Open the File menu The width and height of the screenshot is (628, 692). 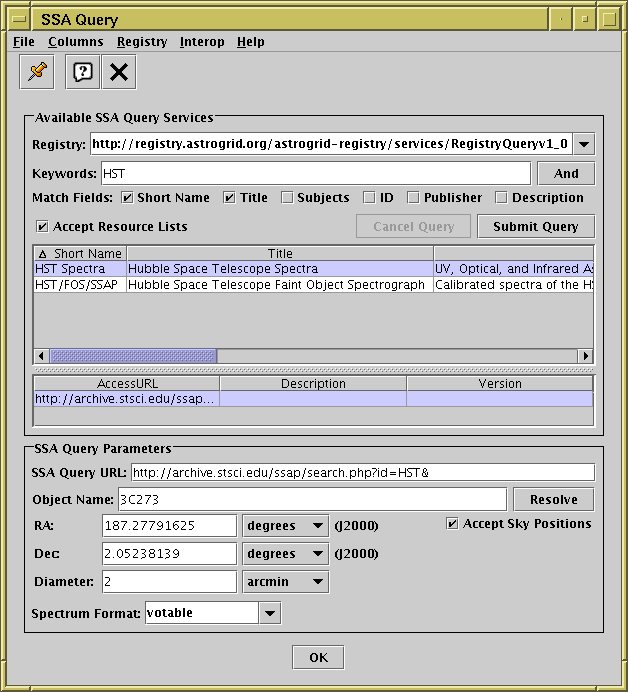point(24,42)
